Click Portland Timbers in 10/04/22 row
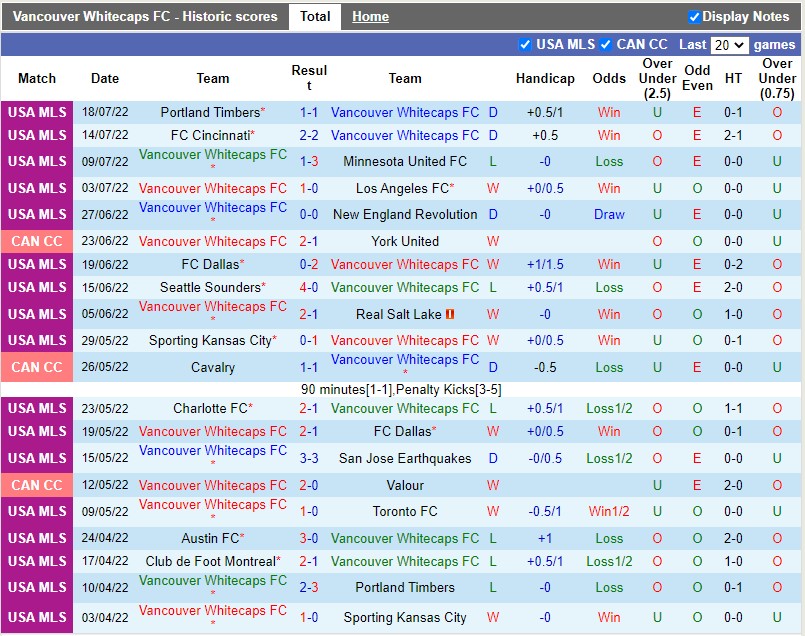This screenshot has width=805, height=636. 405,588
